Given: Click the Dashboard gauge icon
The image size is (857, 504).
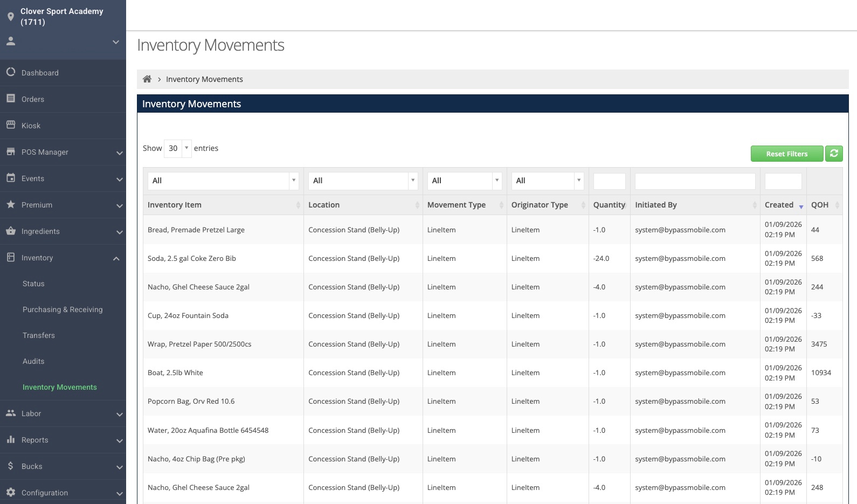Looking at the screenshot, I should click(11, 72).
